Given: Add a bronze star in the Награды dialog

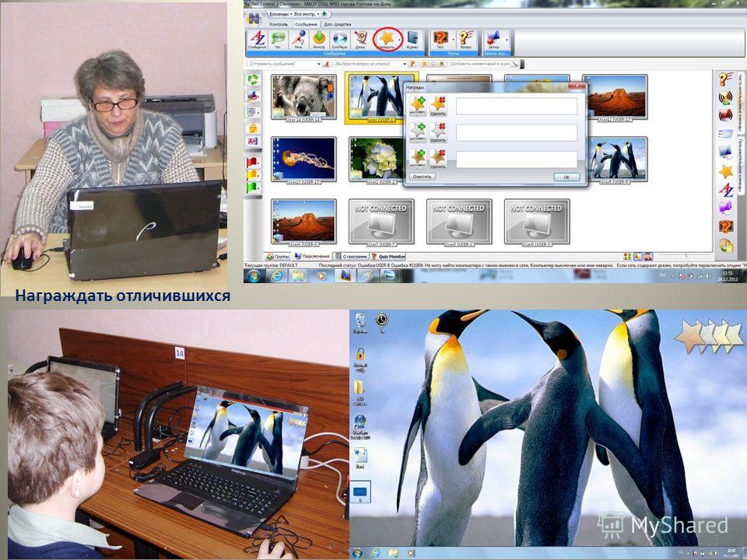Looking at the screenshot, I should coord(418,159).
